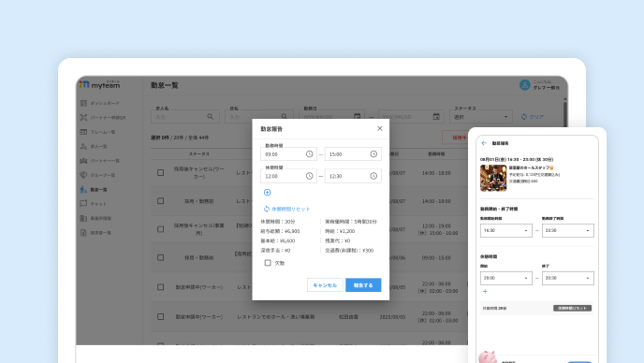Click the myteam logo
Image resolution: width=644 pixels, height=363 pixels.
(100, 84)
